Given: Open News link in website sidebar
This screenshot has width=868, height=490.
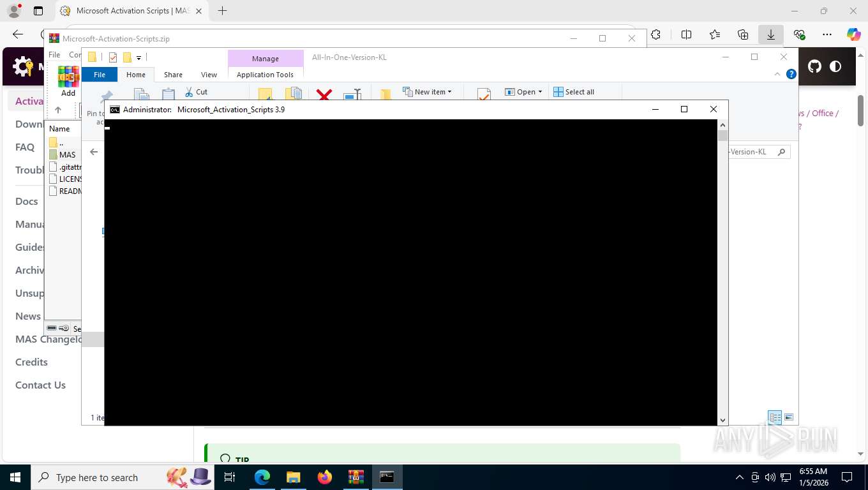Looking at the screenshot, I should 28,316.
